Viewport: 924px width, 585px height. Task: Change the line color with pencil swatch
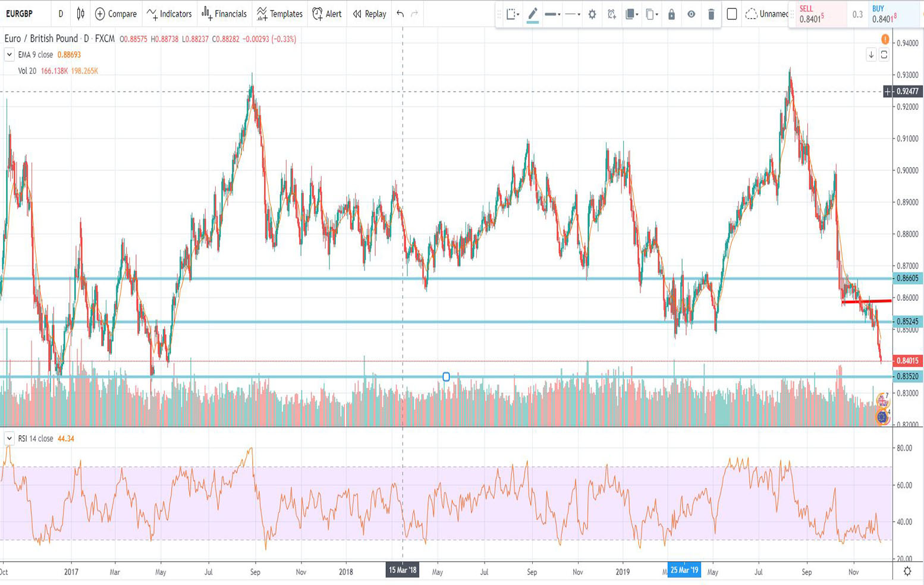click(533, 14)
